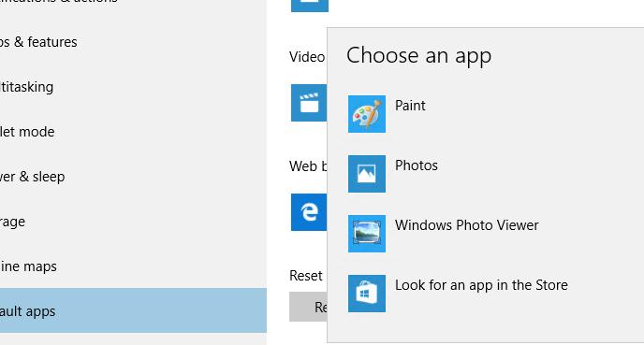Viewport: 644px width, 345px height.
Task: Select the Paint app icon
Action: 367,114
